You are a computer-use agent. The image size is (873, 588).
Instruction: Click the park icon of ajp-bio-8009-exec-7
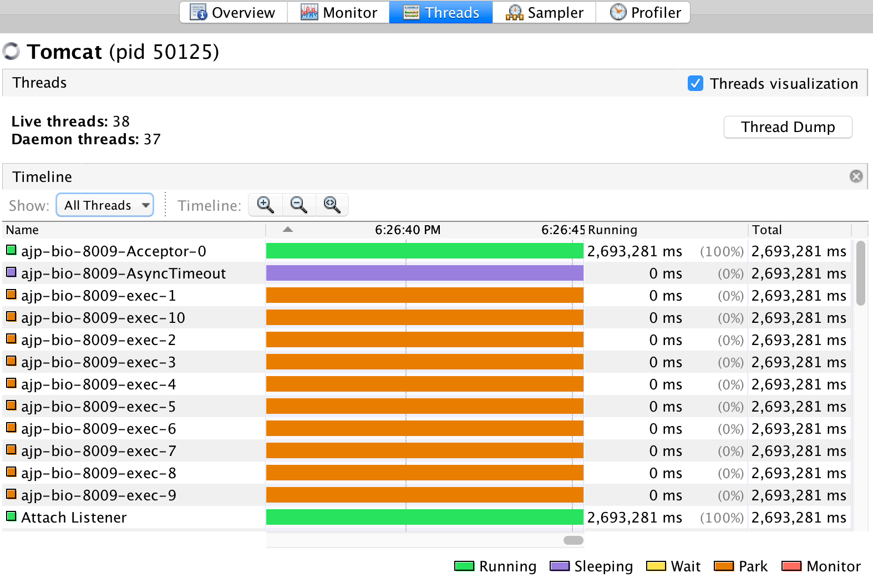[x=11, y=450]
